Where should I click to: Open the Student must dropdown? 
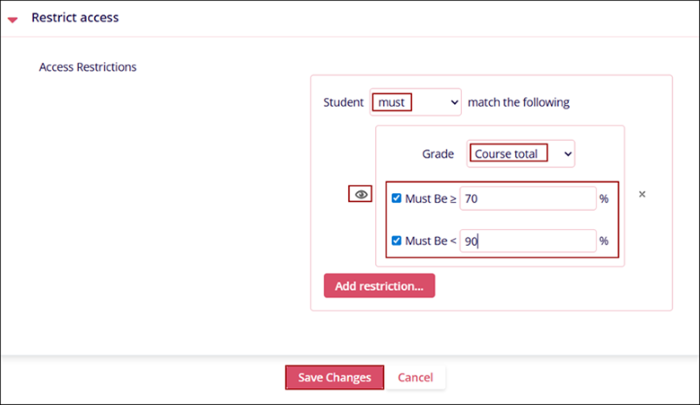415,101
